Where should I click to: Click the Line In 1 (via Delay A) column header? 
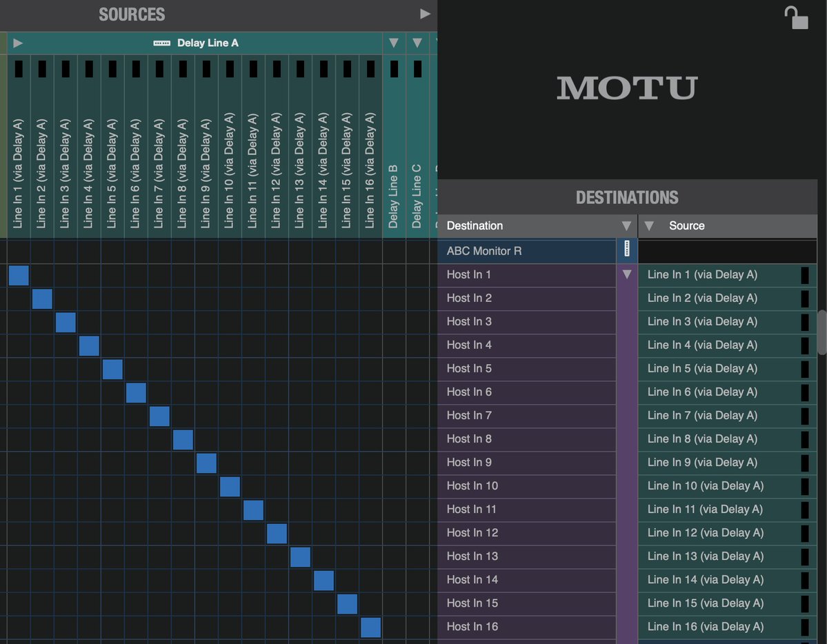[x=19, y=146]
